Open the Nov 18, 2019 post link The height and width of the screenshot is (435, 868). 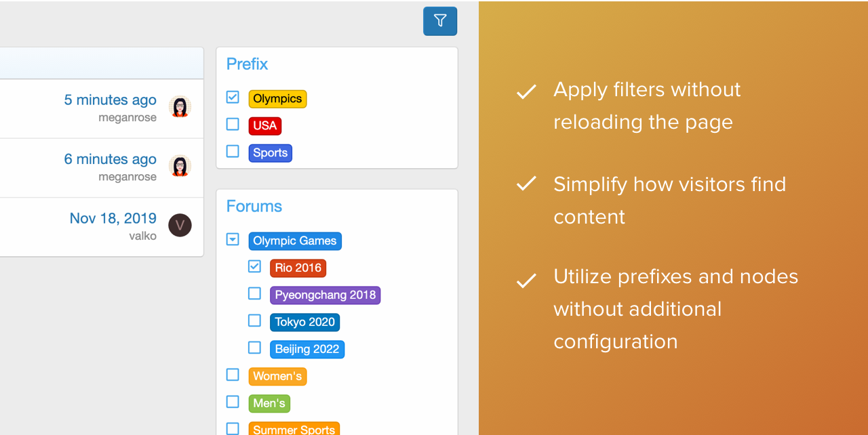pyautogui.click(x=113, y=218)
